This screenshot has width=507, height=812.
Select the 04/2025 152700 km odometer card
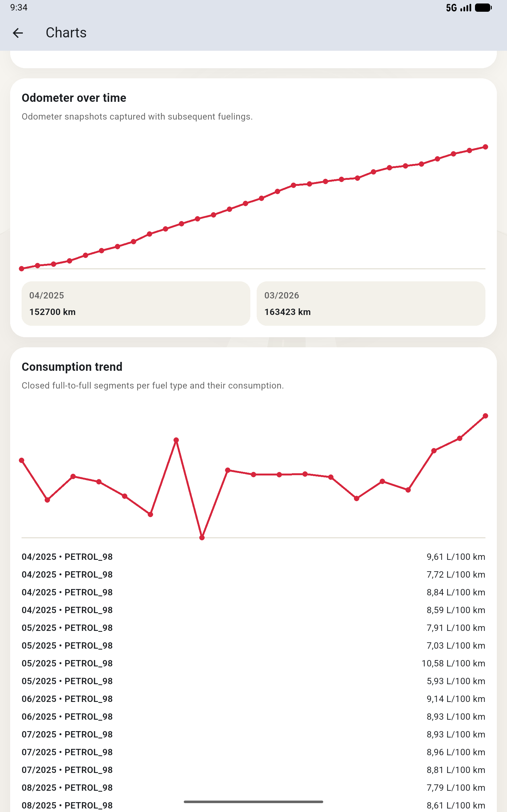[x=136, y=303]
